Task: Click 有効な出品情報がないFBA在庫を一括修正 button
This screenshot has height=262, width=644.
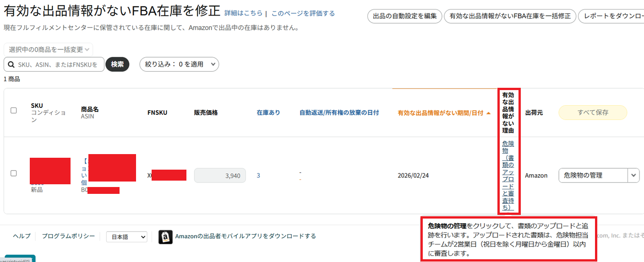Action: click(510, 16)
